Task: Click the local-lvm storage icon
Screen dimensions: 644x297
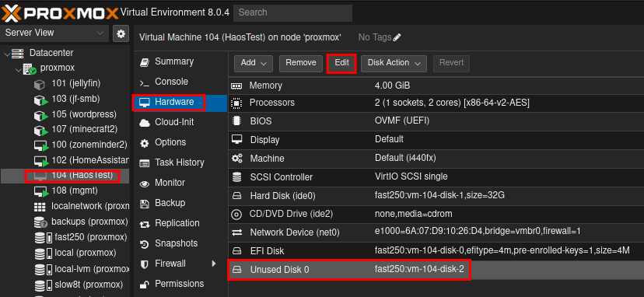Action: click(x=43, y=269)
